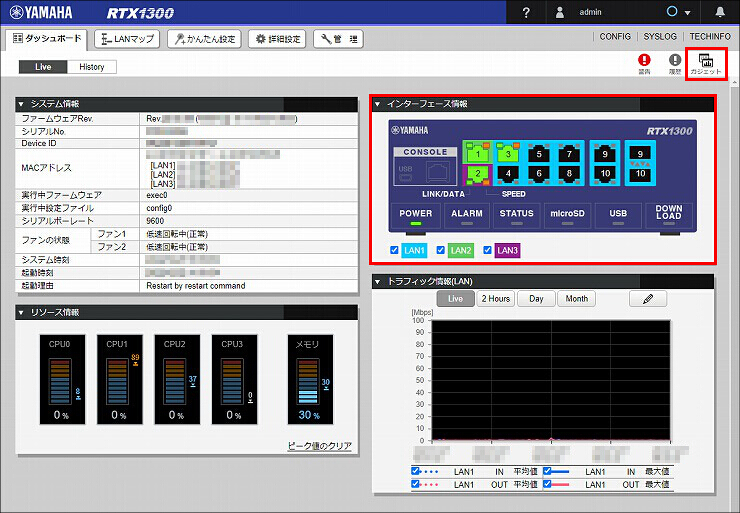Uncheck the LAN1 interface checkbox
The image size is (740, 513).
point(395,250)
